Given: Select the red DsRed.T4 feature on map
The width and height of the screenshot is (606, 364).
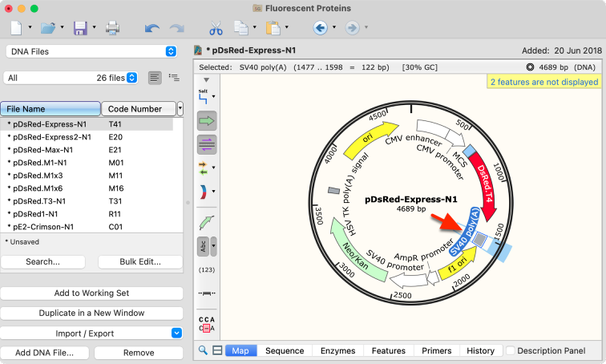Looking at the screenshot, I should click(487, 185).
